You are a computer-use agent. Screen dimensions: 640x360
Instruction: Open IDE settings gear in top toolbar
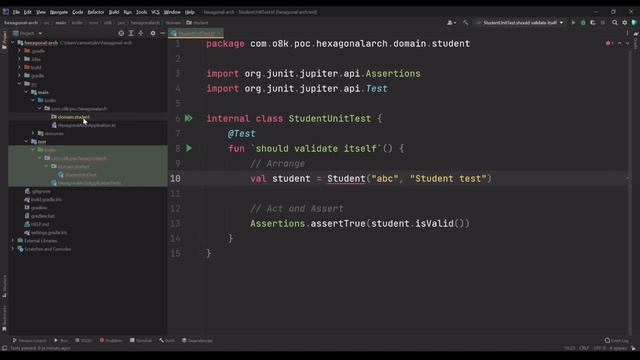tap(624, 23)
